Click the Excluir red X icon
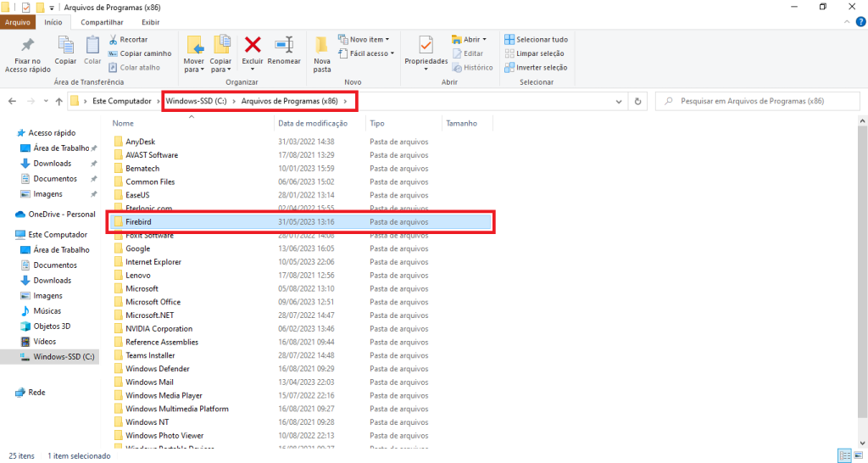This screenshot has width=868, height=463. 253,45
